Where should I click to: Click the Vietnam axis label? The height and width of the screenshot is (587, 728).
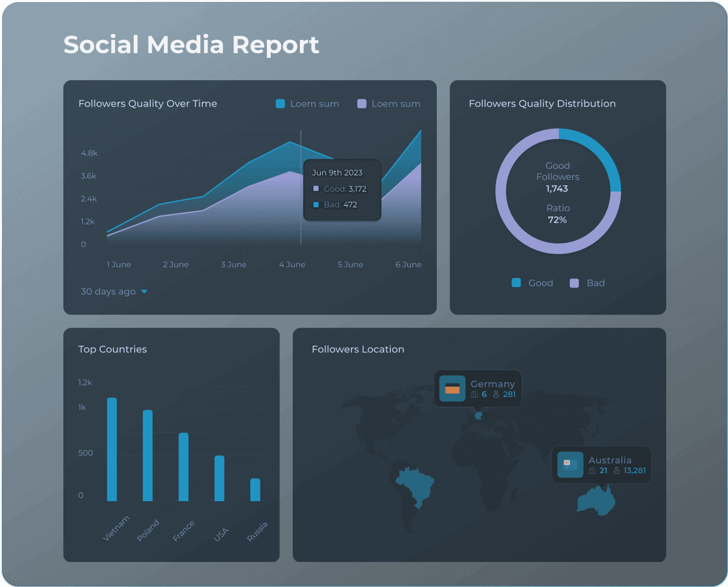(116, 528)
